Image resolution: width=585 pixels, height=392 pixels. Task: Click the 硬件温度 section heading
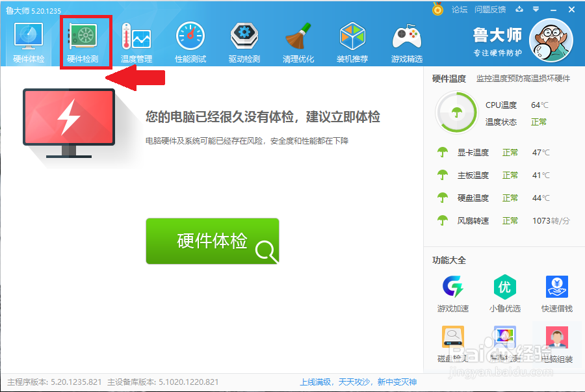448,79
